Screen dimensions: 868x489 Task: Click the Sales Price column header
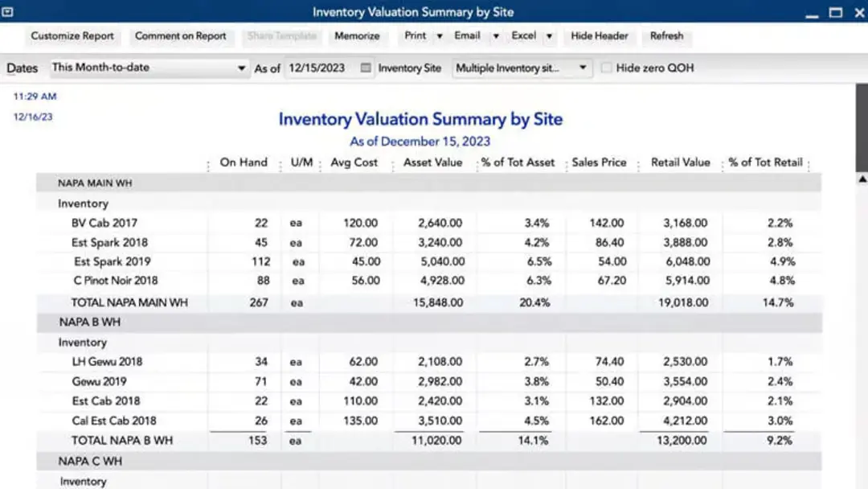599,162
